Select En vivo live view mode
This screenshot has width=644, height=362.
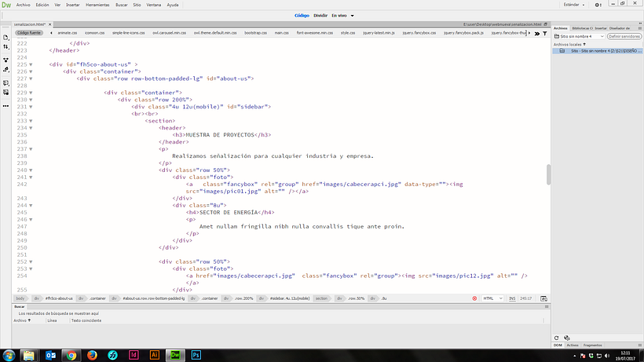[x=339, y=16]
